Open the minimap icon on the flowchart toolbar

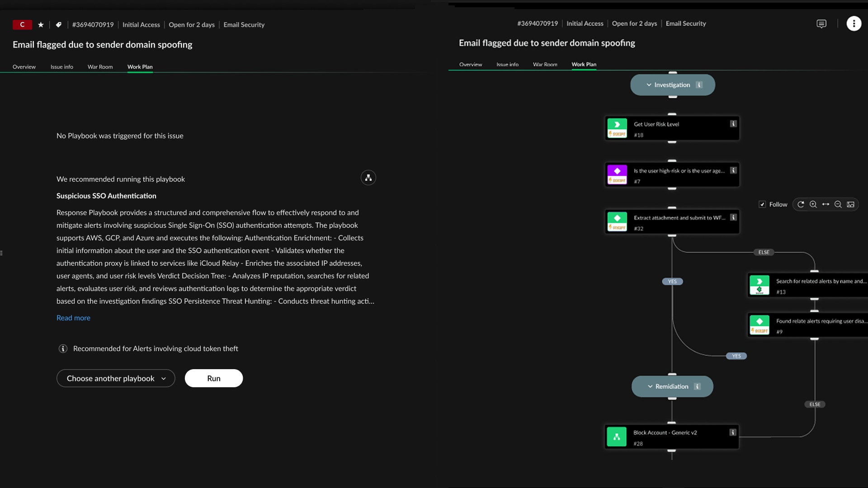pos(851,204)
